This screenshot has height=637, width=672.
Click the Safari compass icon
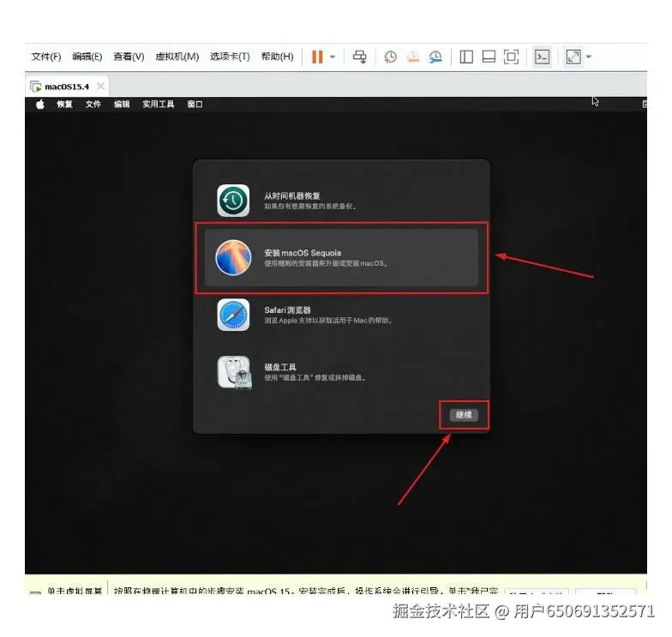tap(233, 315)
